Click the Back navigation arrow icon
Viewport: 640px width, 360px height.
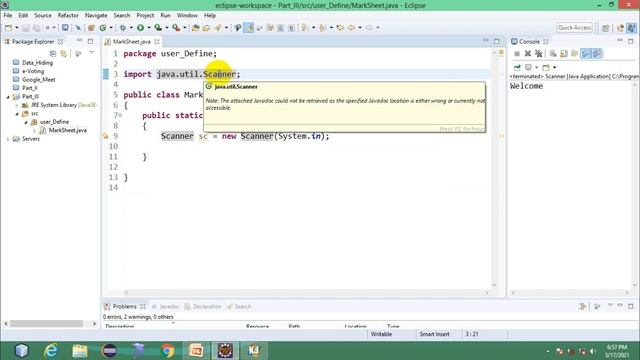[x=351, y=28]
